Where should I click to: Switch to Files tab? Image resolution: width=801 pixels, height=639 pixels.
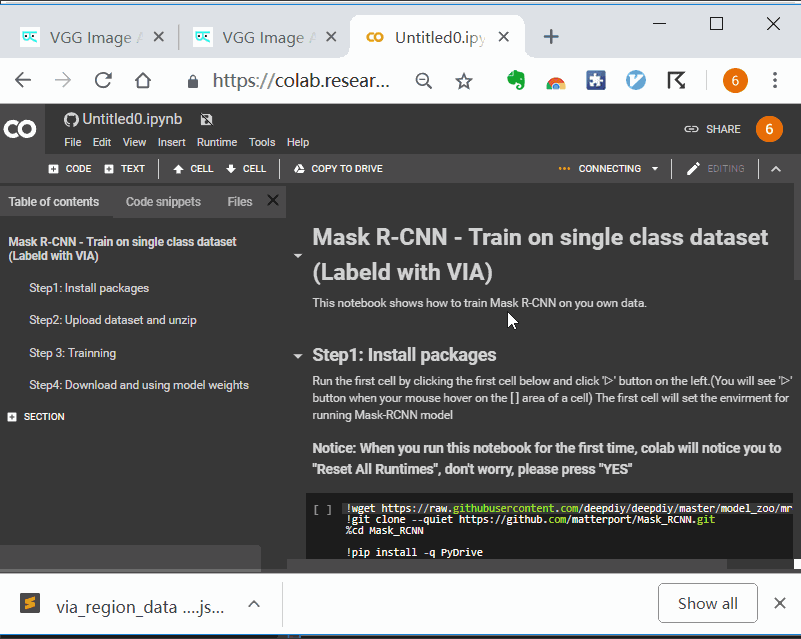point(240,202)
